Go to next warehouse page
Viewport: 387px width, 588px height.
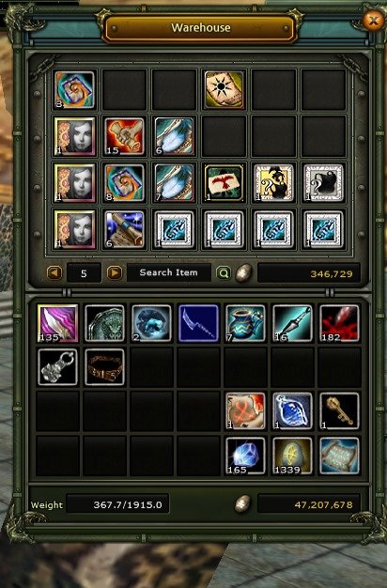point(115,272)
